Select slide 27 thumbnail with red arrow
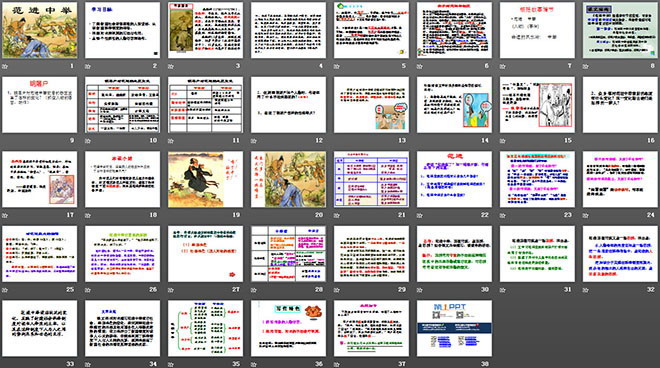660x368 pixels. point(205,254)
